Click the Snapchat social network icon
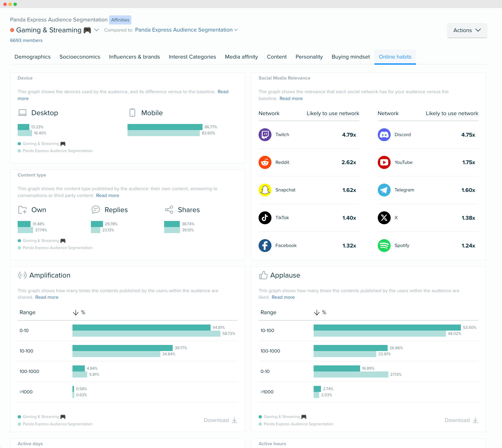502x448 pixels. (265, 190)
